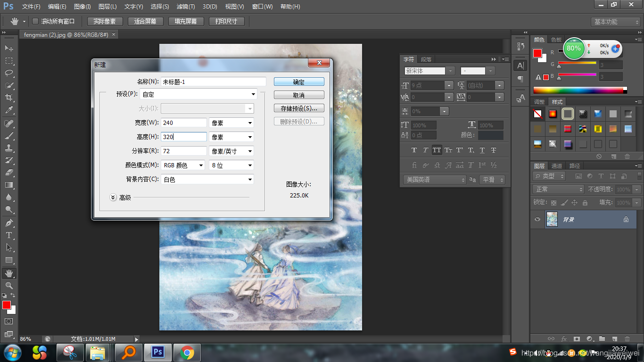Toggle faux bold T button
644x362 pixels.
click(x=414, y=150)
